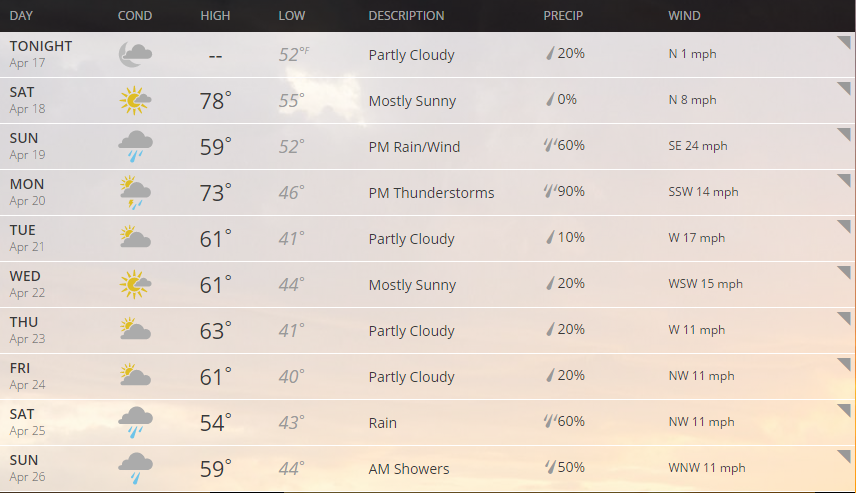Expand Thursday Apr 23 details arrow
This screenshot has height=493, width=856.
pos(844,319)
